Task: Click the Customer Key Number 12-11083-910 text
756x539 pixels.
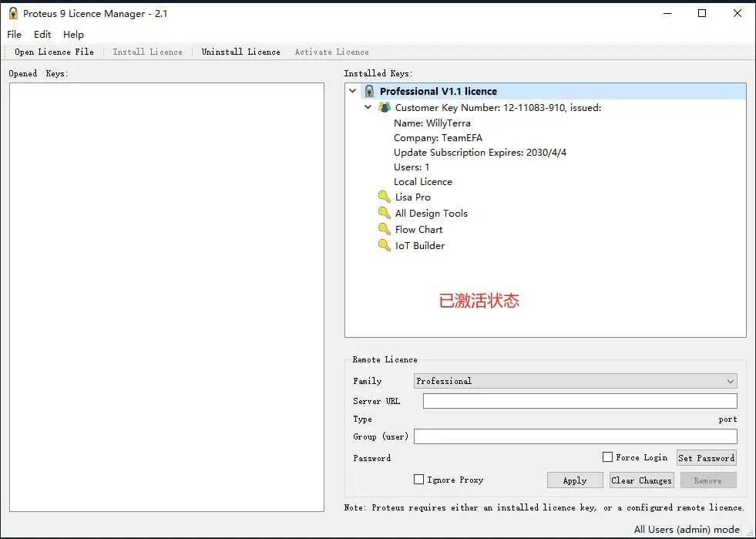Action: tap(498, 108)
